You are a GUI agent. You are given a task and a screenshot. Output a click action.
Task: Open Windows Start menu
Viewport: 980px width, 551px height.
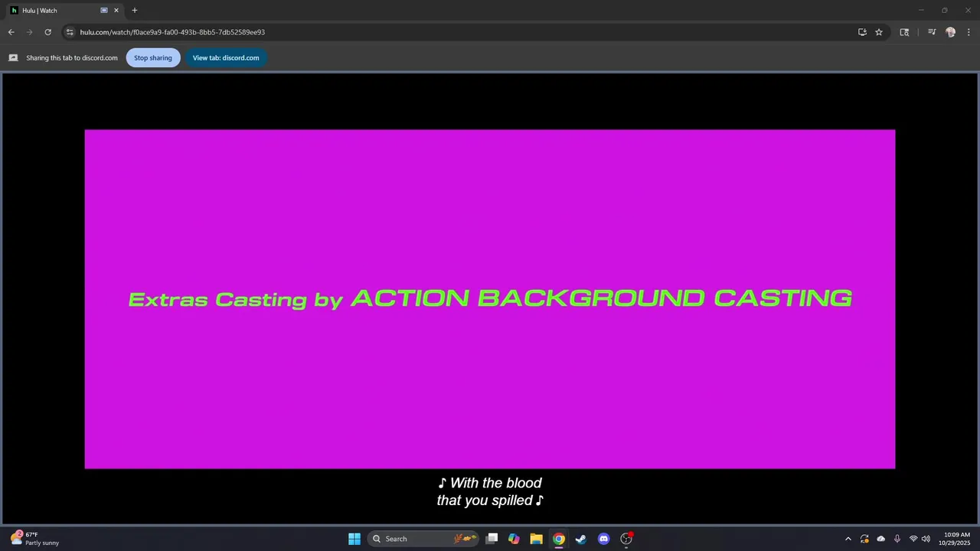pos(354,539)
